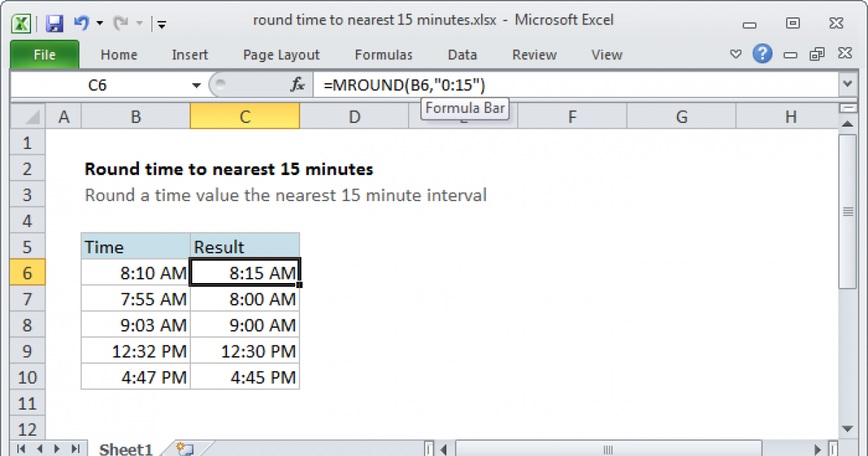Viewport: 868px width, 456px height.
Task: Undo the last action
Action: coord(81,23)
